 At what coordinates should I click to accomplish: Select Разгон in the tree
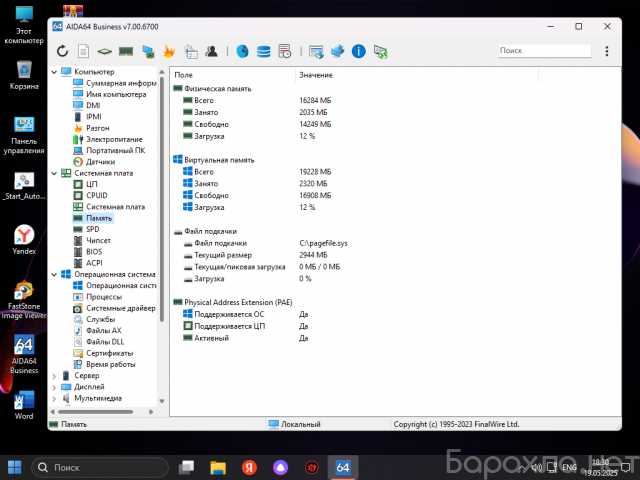pyautogui.click(x=98, y=128)
